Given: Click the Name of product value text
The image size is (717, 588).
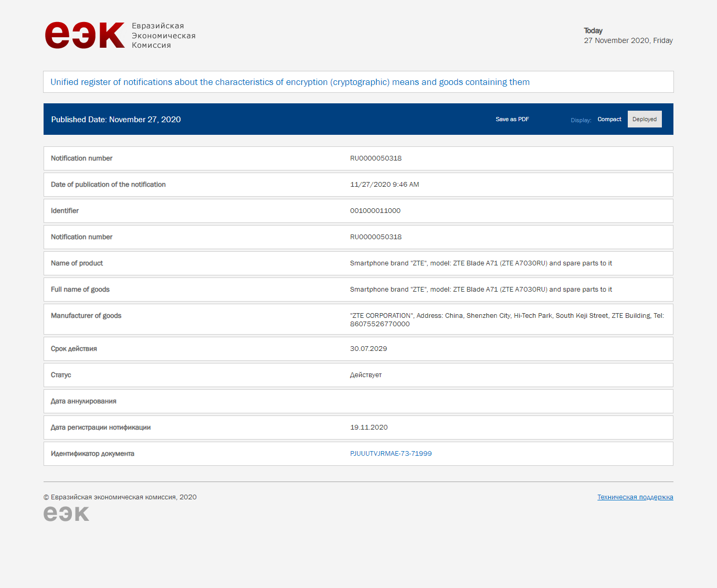Looking at the screenshot, I should pos(480,263).
